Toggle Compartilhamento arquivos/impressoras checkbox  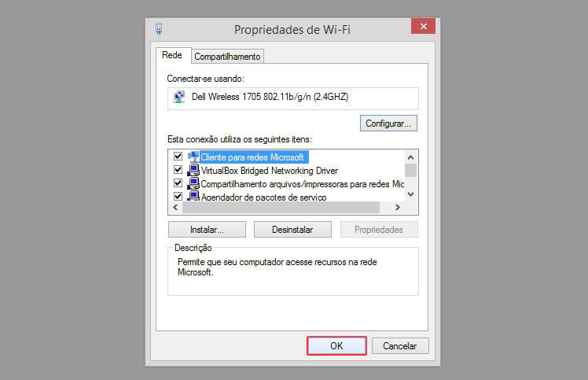[178, 183]
